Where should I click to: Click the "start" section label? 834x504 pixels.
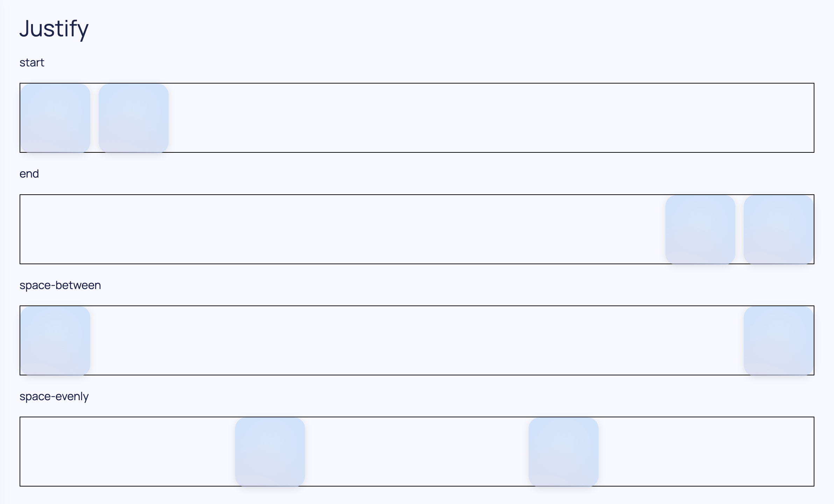(32, 63)
